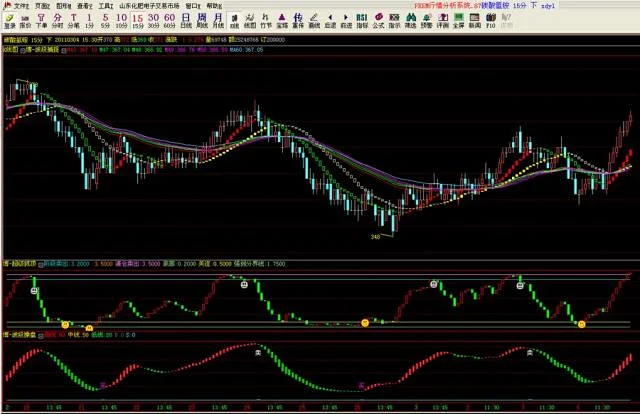Open the 工具 menu dropdown

click(103, 5)
